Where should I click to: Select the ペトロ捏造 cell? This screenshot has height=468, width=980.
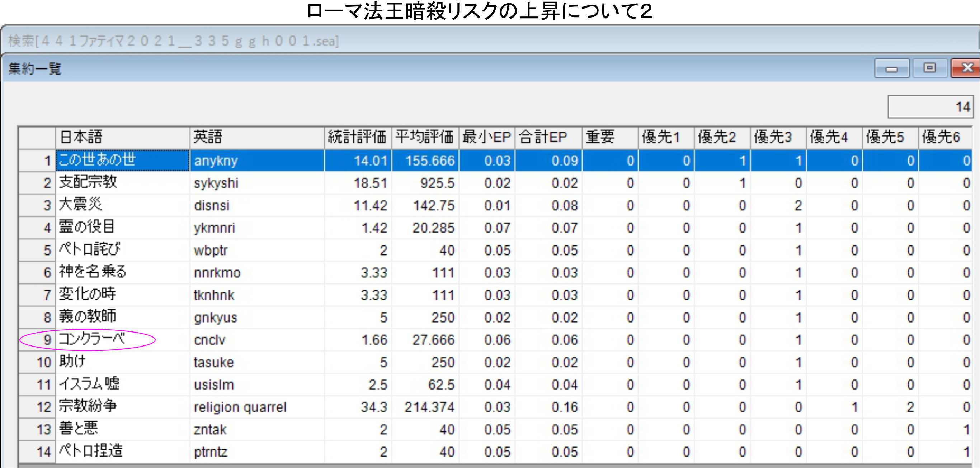(91, 452)
